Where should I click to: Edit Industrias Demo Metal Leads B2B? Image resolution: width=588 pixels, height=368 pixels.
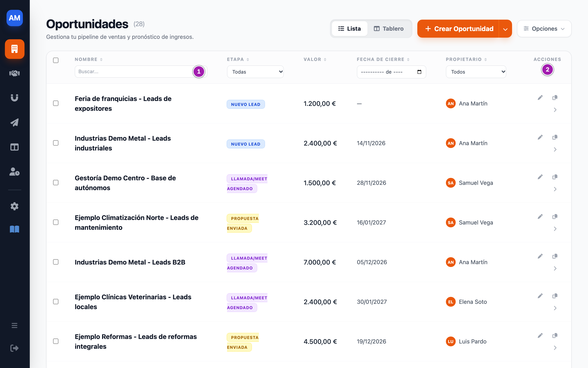pos(540,256)
